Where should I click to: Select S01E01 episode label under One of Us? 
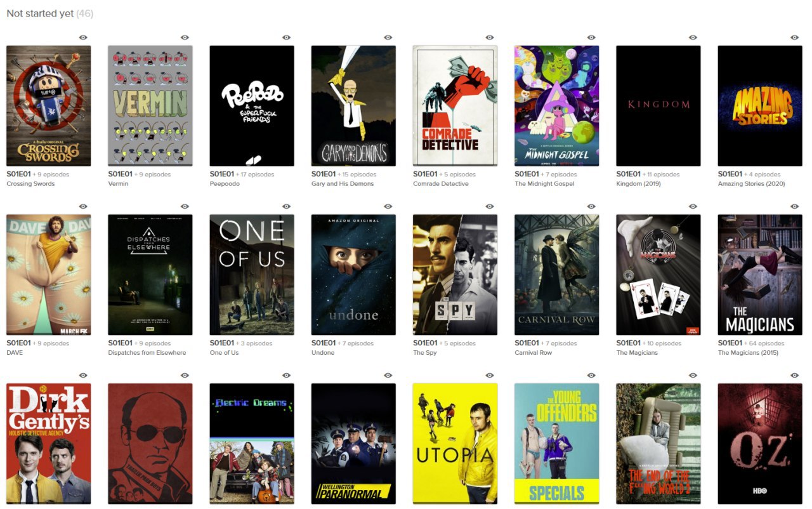coord(221,343)
